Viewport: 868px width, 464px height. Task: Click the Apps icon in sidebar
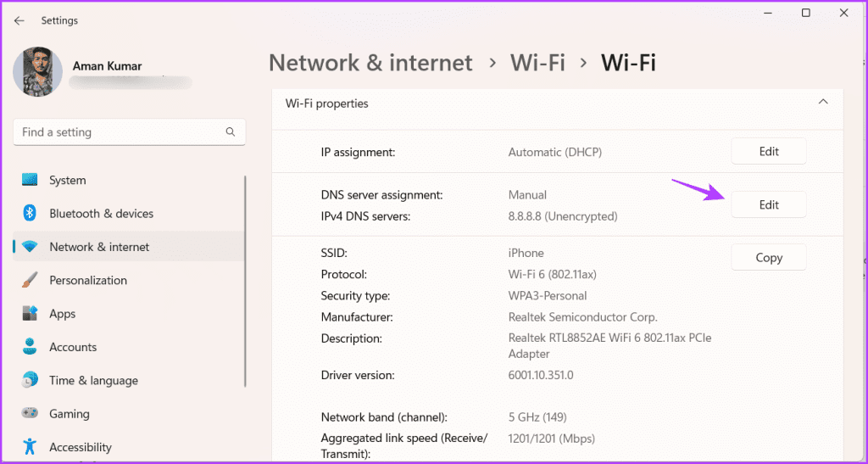click(x=30, y=313)
